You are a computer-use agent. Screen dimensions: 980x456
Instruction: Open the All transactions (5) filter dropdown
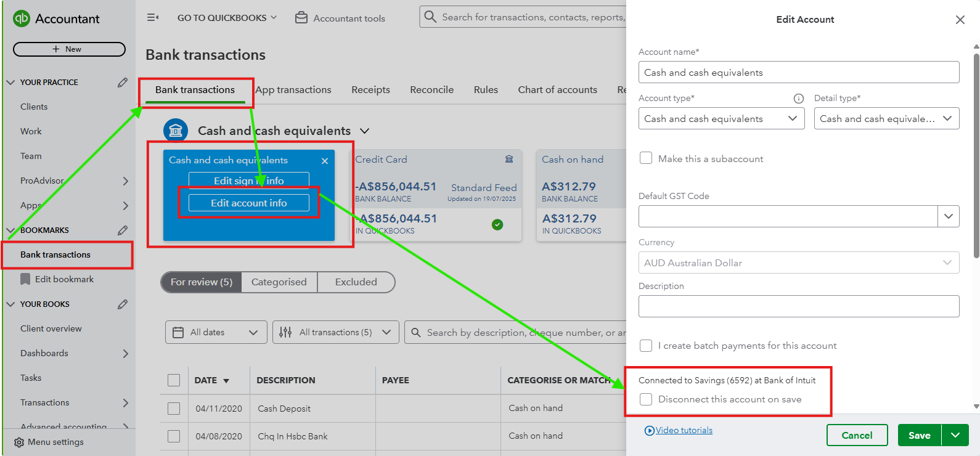click(336, 332)
